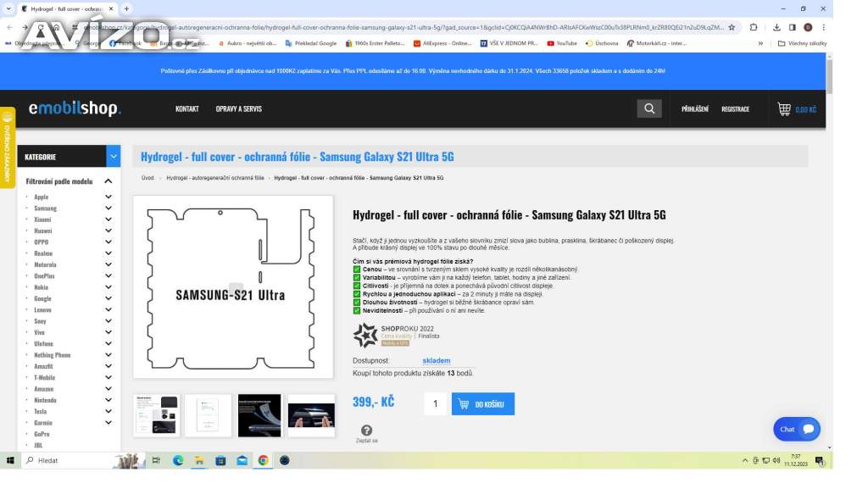Image resolution: width=868 pixels, height=489 pixels.
Task: View the dark hydrogel film thumbnail
Action: [x=259, y=415]
